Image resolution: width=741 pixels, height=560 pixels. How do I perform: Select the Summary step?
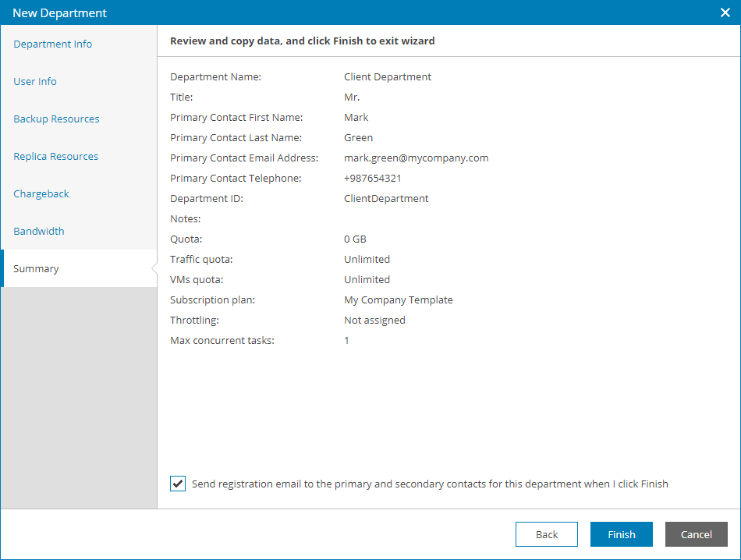coord(36,268)
